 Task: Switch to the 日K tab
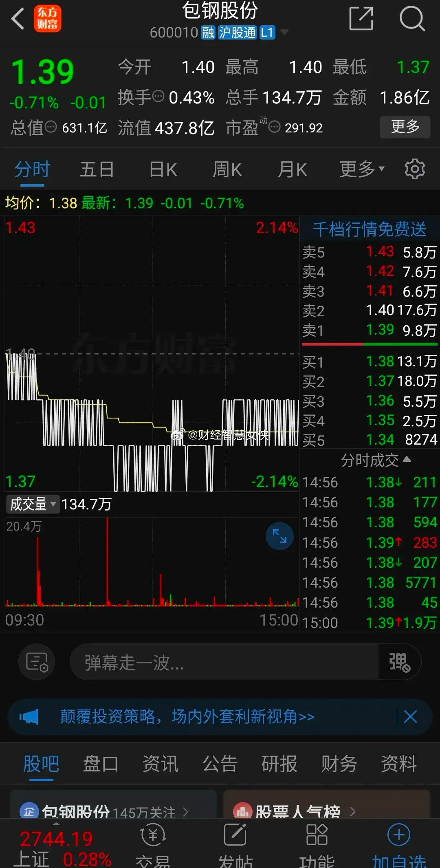(163, 169)
